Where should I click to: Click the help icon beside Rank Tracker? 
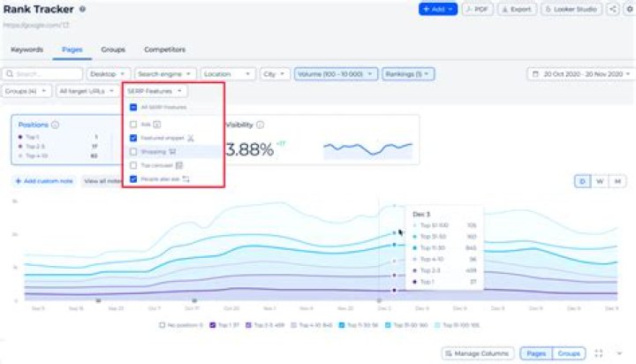pyautogui.click(x=82, y=9)
